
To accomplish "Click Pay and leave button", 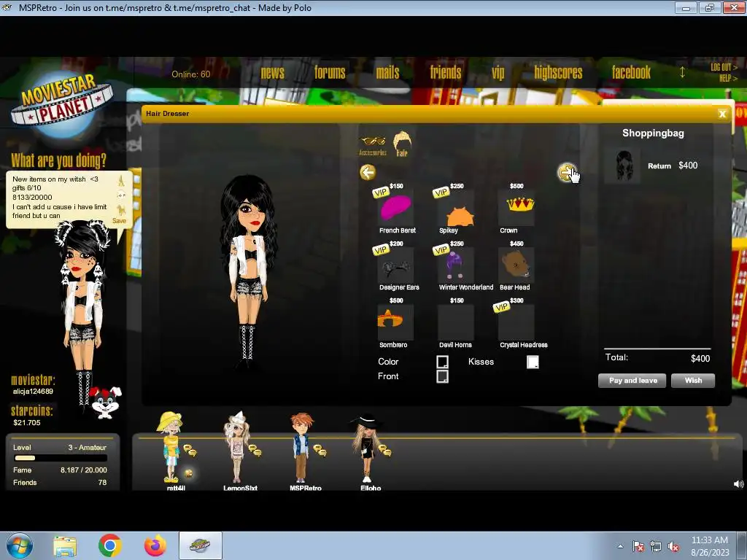I will coord(632,381).
